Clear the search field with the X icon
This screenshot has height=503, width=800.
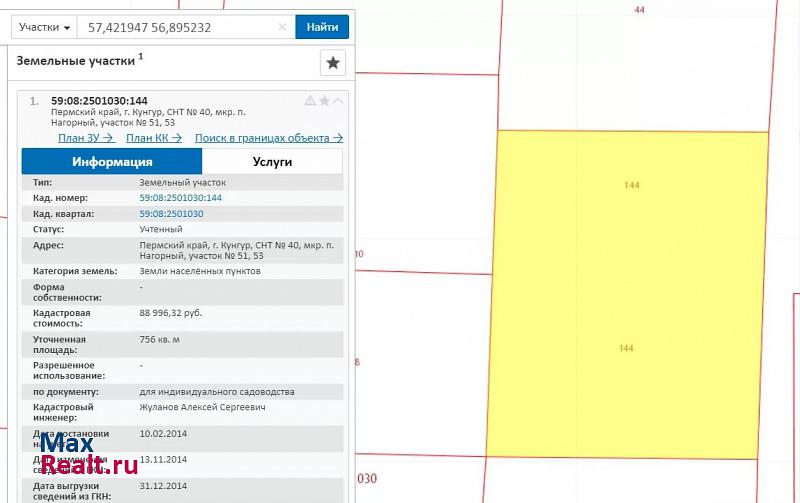point(282,28)
